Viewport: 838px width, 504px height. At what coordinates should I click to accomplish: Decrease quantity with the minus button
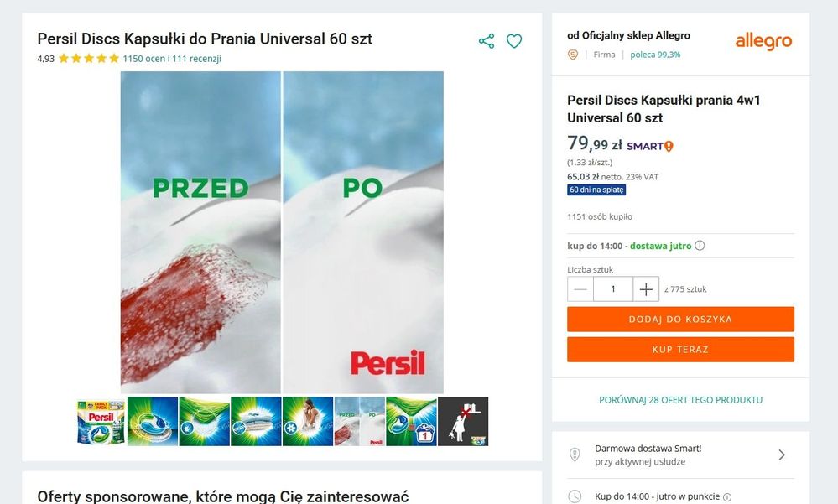(580, 289)
